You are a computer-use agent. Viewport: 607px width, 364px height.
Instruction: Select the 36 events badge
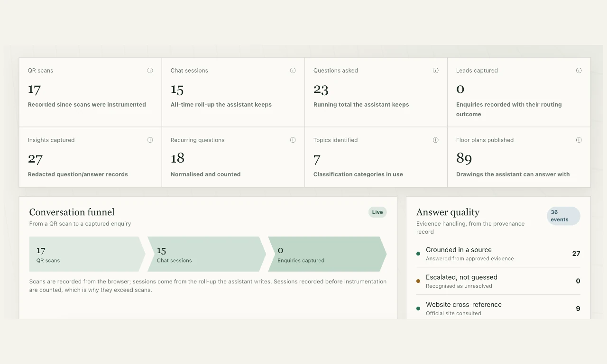coord(563,216)
